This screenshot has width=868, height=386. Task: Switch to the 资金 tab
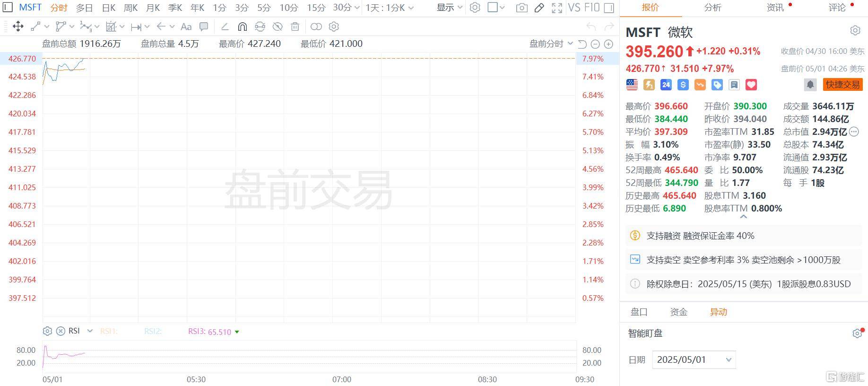coord(678,312)
